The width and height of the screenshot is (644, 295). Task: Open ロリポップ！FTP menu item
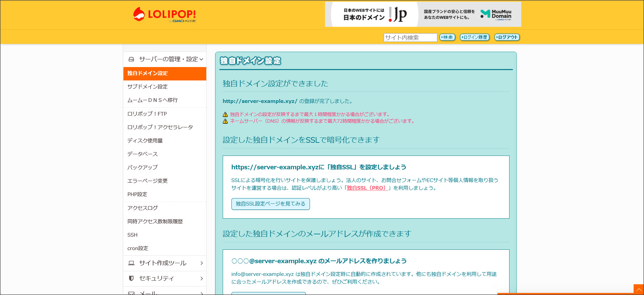[x=165, y=114]
